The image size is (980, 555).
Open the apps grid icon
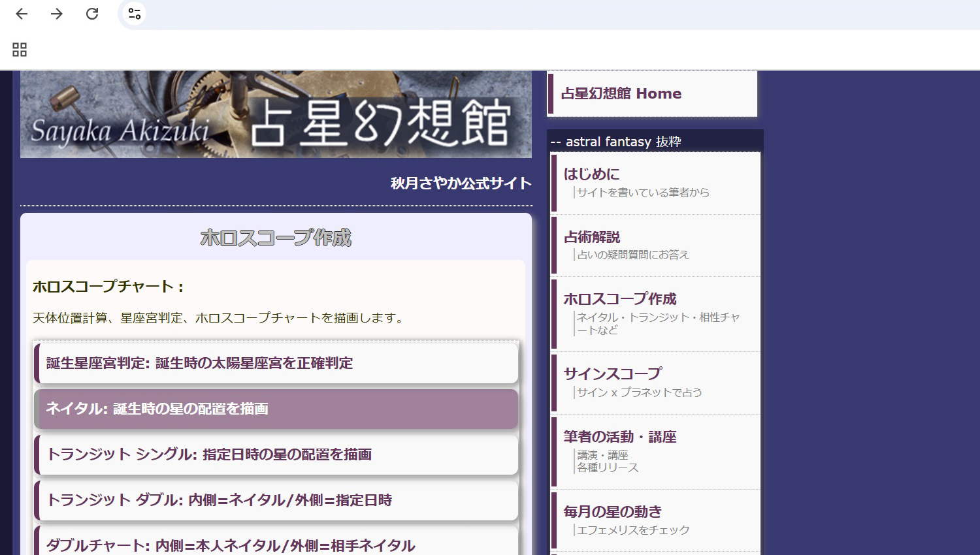[20, 50]
